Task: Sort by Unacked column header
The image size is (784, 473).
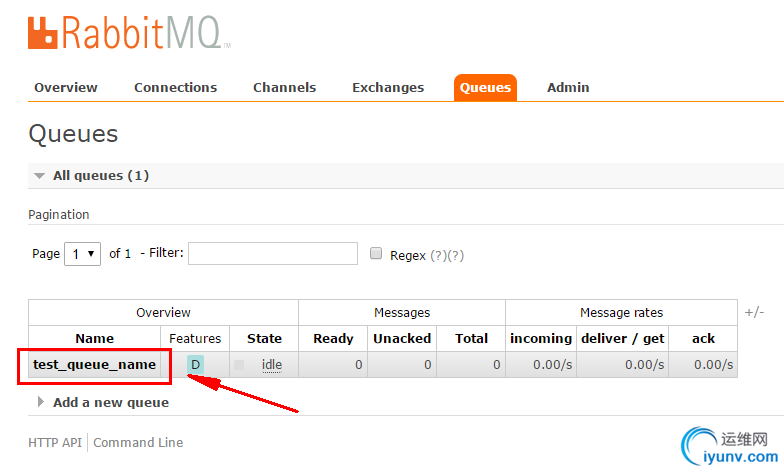Action: [x=402, y=338]
